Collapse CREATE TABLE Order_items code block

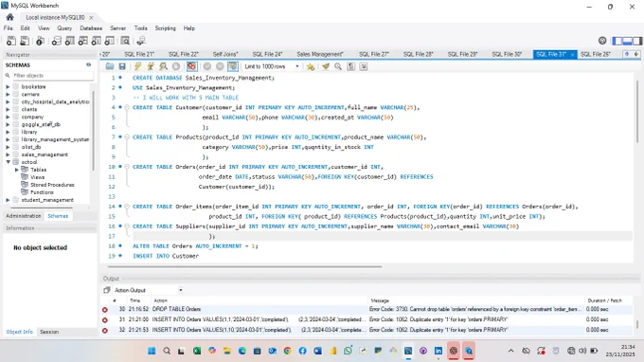[127, 207]
